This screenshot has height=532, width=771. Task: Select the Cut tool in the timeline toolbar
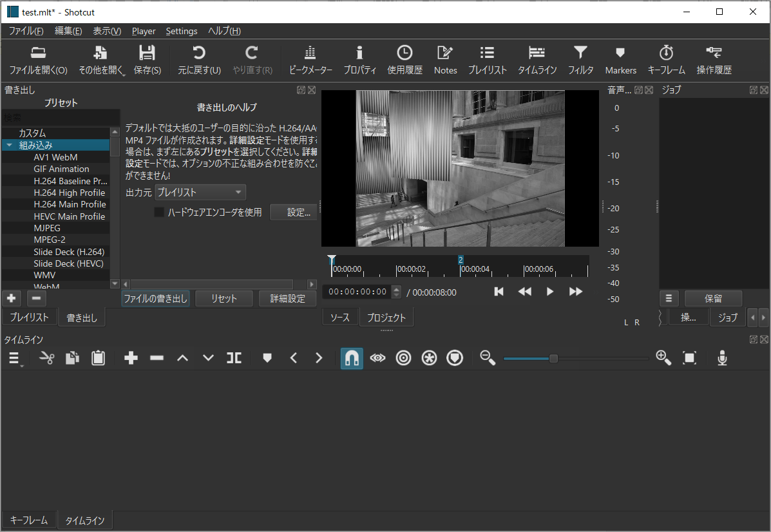coord(45,358)
